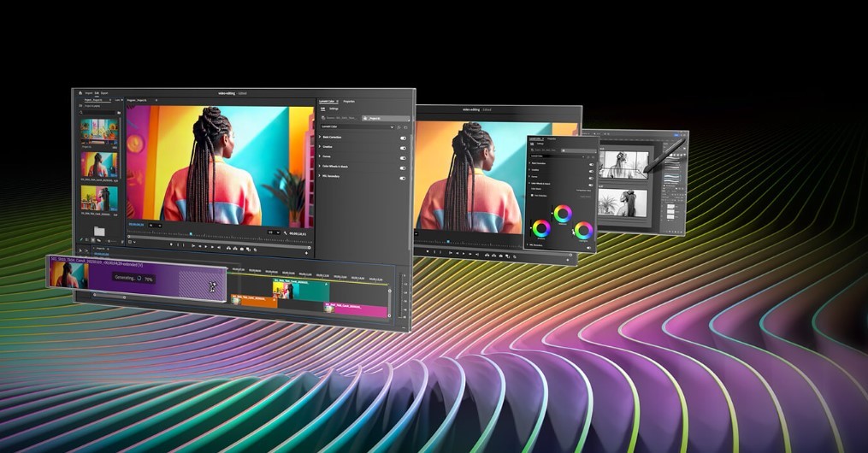Click the Midtones color wheel at the top
The image size is (868, 453).
coord(562,214)
